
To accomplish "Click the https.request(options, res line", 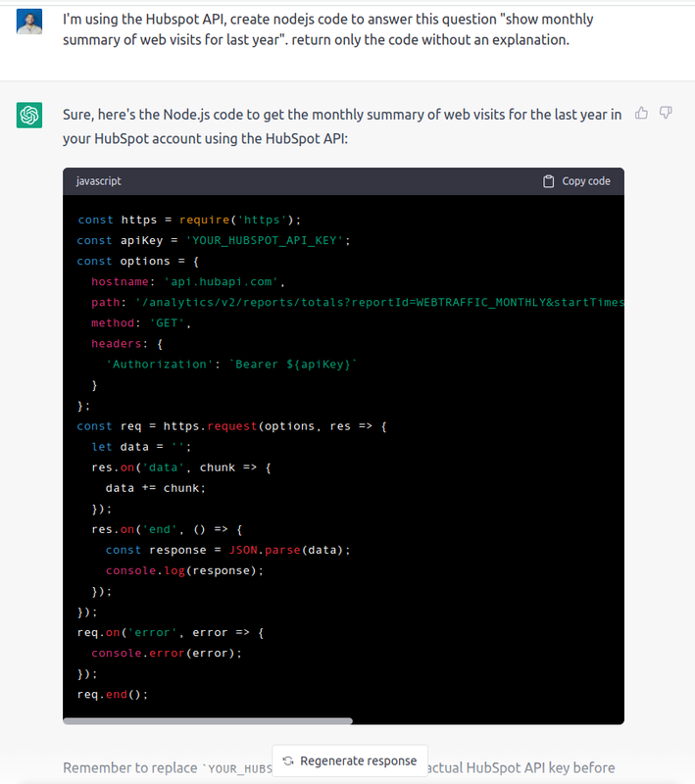I will (x=231, y=426).
